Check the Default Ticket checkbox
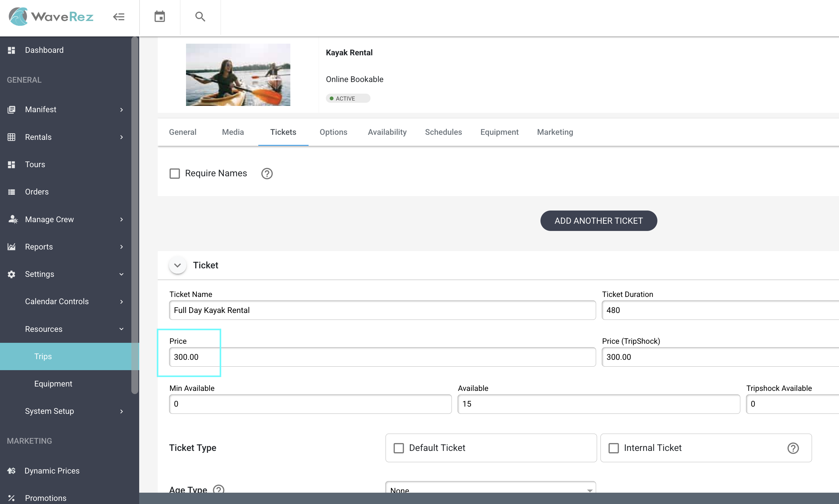839x504 pixels. click(x=399, y=448)
